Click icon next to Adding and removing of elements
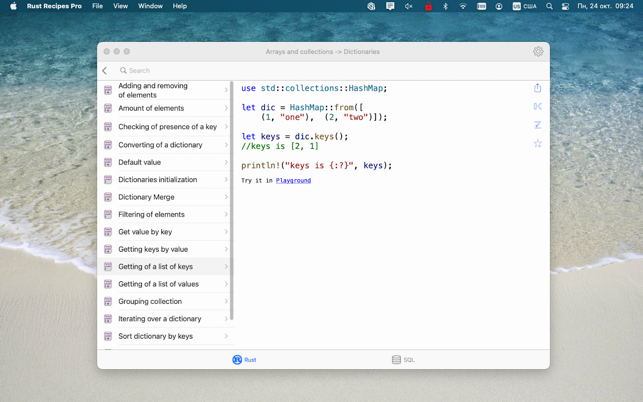Viewport: 643px width, 402px height. click(x=108, y=90)
